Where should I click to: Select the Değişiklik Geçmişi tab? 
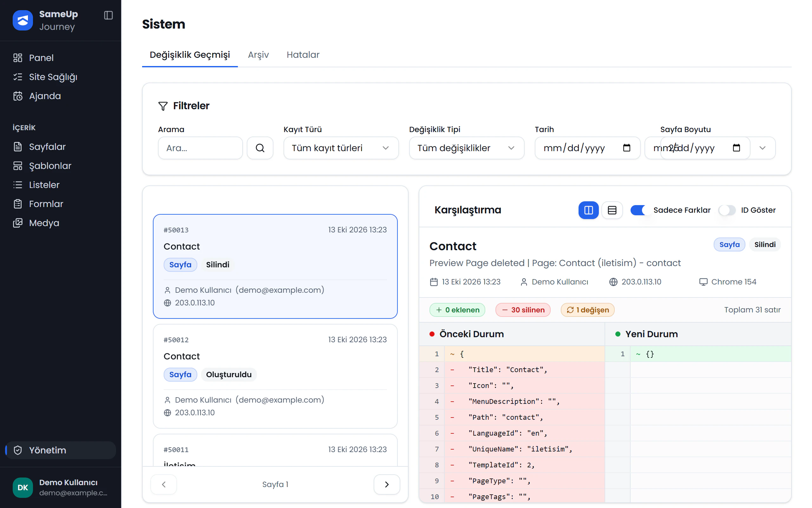190,55
